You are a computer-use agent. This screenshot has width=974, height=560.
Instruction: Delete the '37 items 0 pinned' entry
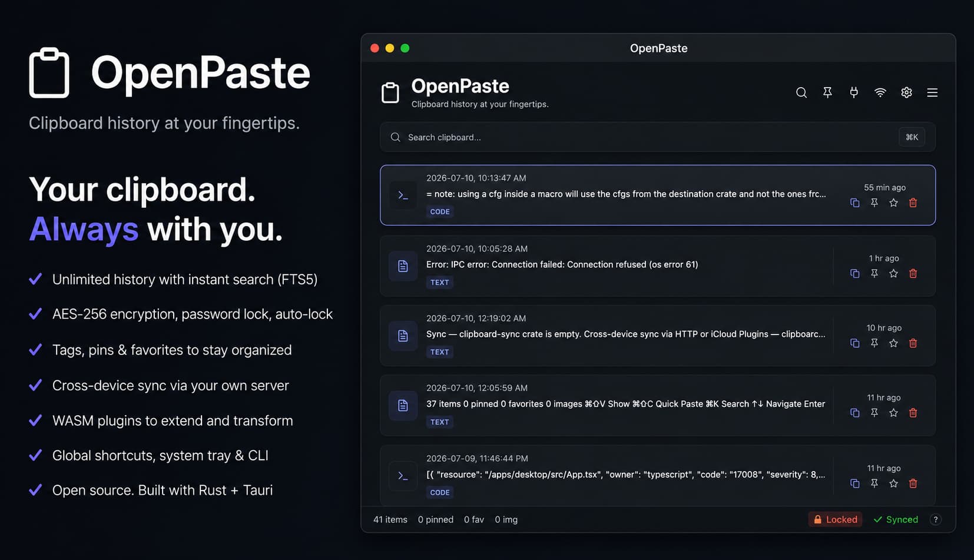[x=913, y=413]
